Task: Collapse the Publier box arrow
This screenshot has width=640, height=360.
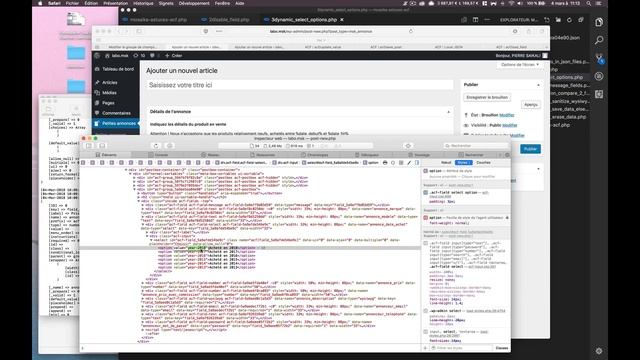Action: pyautogui.click(x=538, y=85)
